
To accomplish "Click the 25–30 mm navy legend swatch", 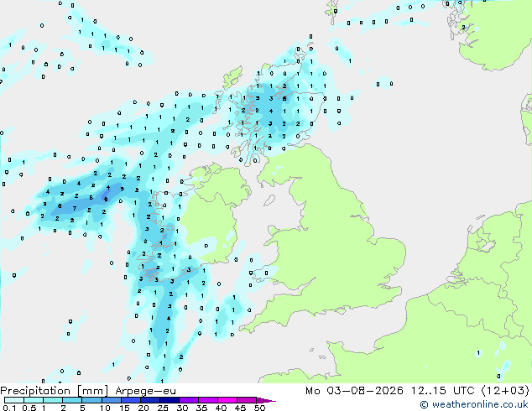I will (169, 400).
